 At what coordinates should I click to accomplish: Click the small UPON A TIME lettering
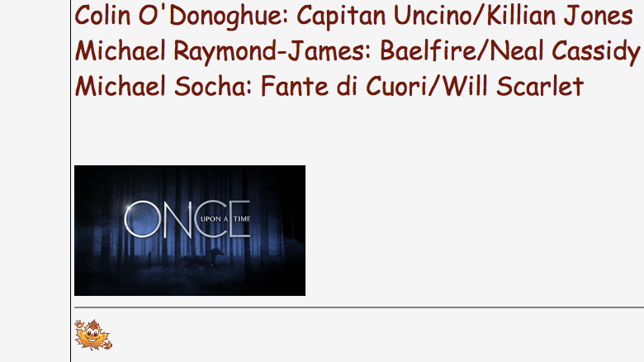click(x=225, y=219)
